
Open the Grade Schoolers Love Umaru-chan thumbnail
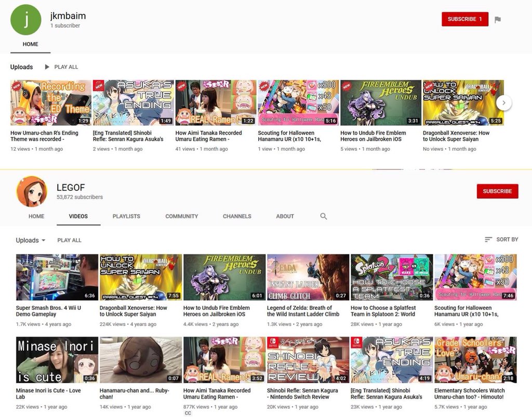(475, 360)
